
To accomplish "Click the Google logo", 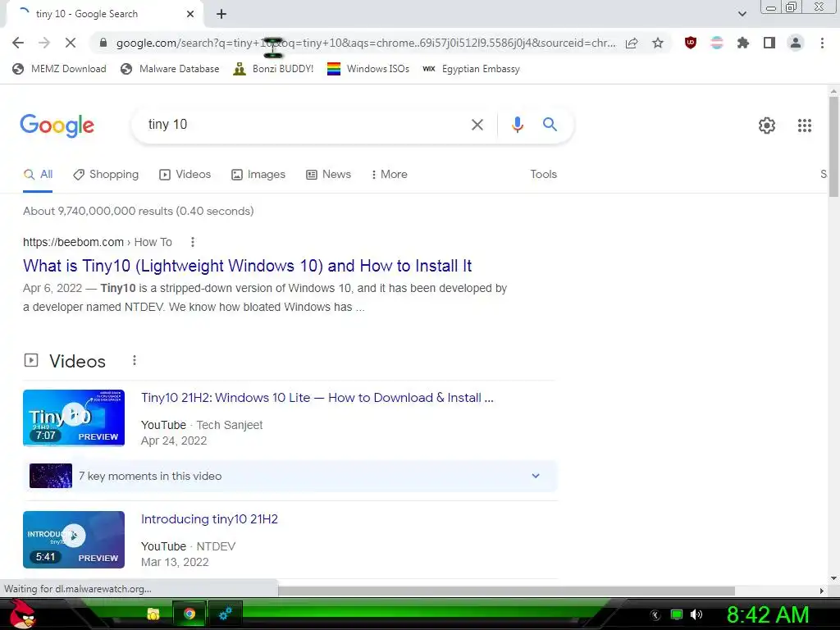I will [x=57, y=126].
